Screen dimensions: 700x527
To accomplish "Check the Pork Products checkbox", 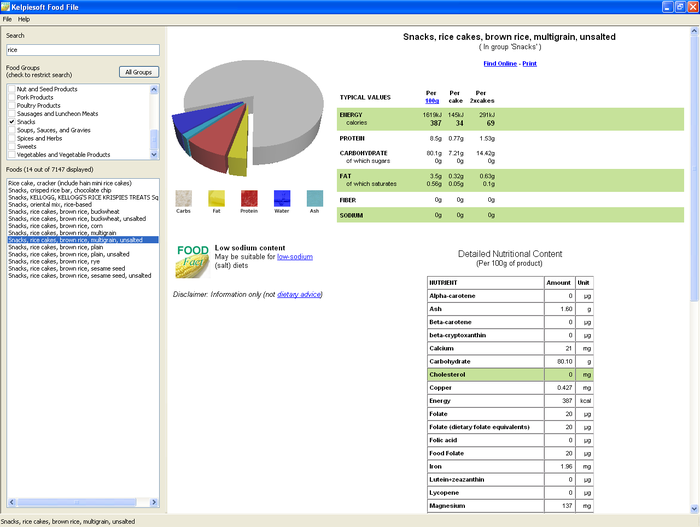I will point(12,97).
